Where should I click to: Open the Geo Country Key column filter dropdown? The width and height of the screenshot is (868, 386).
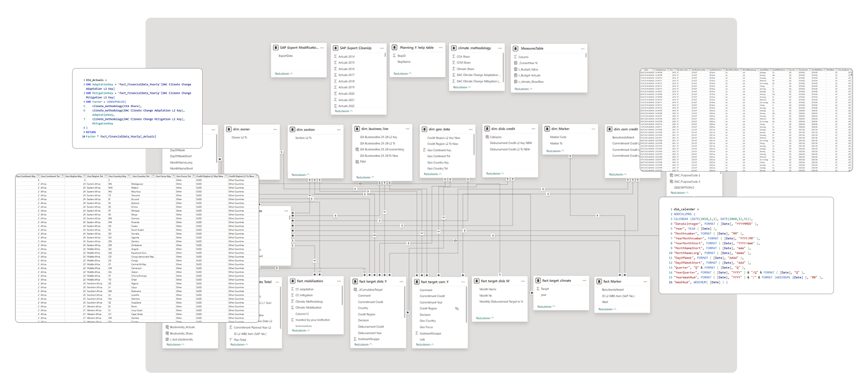pos(129,176)
